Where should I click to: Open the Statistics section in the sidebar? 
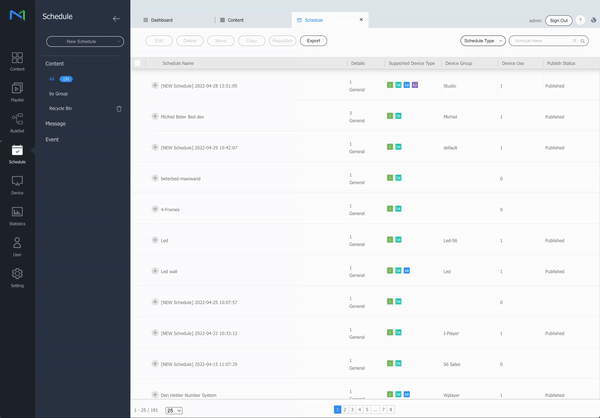[17, 216]
